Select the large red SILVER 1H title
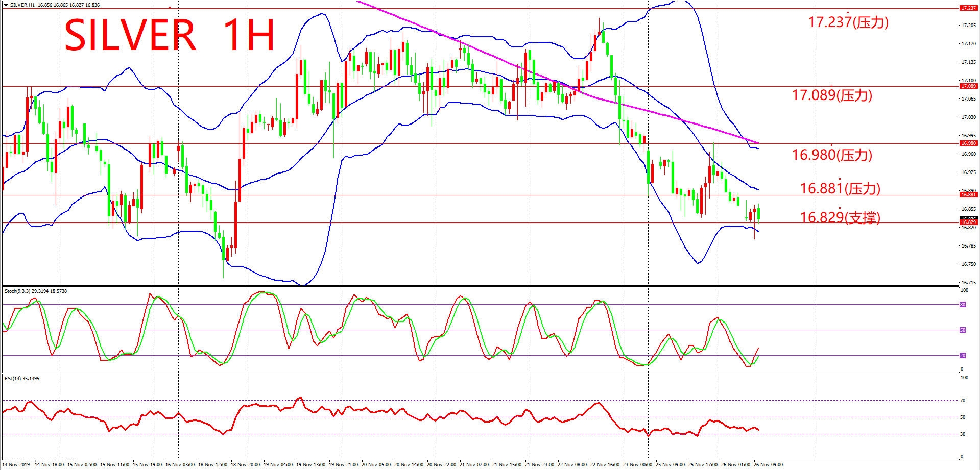The width and height of the screenshot is (980, 470). tap(170, 35)
